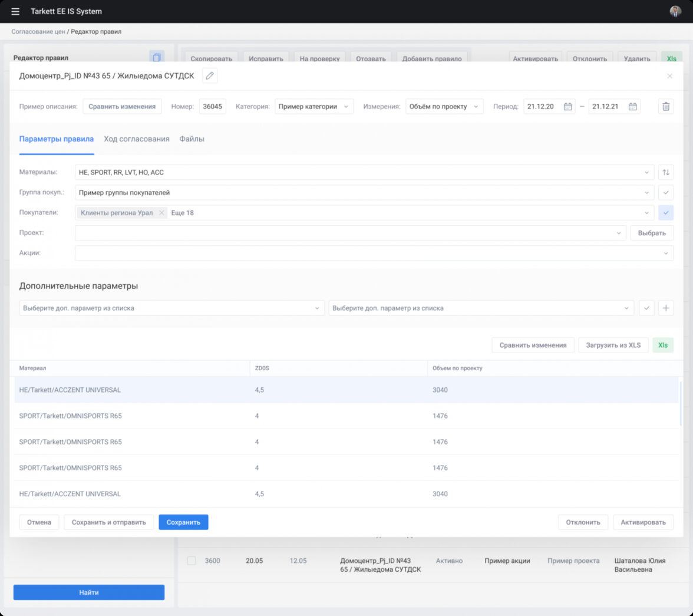Open the Файлы tab

pyautogui.click(x=192, y=139)
